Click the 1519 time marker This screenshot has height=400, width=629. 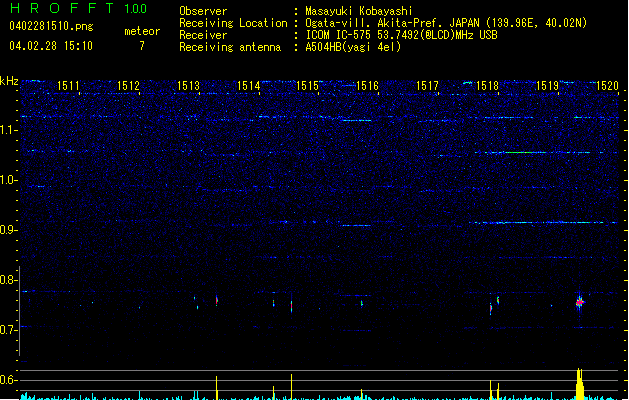pos(547,86)
